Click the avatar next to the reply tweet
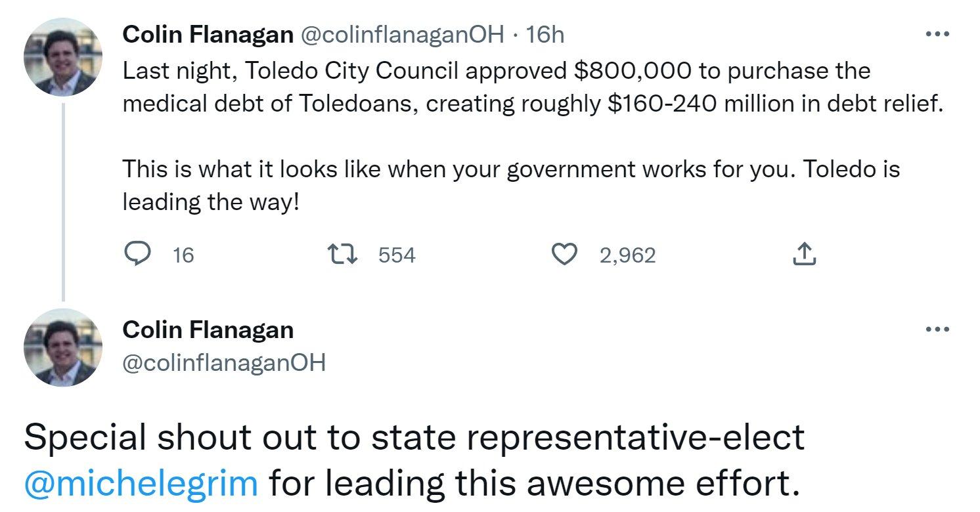This screenshot has width=980, height=512. (x=63, y=347)
